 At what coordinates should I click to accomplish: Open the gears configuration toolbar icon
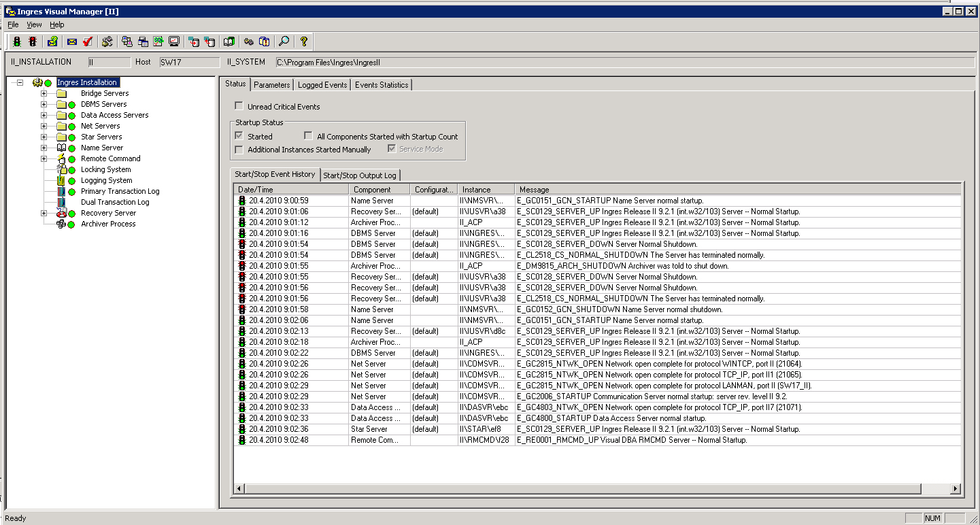[x=107, y=41]
